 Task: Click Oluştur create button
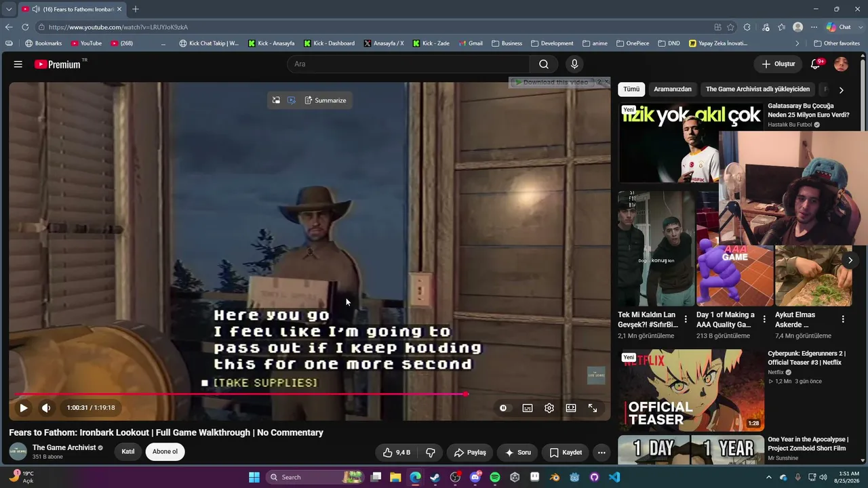pos(778,64)
